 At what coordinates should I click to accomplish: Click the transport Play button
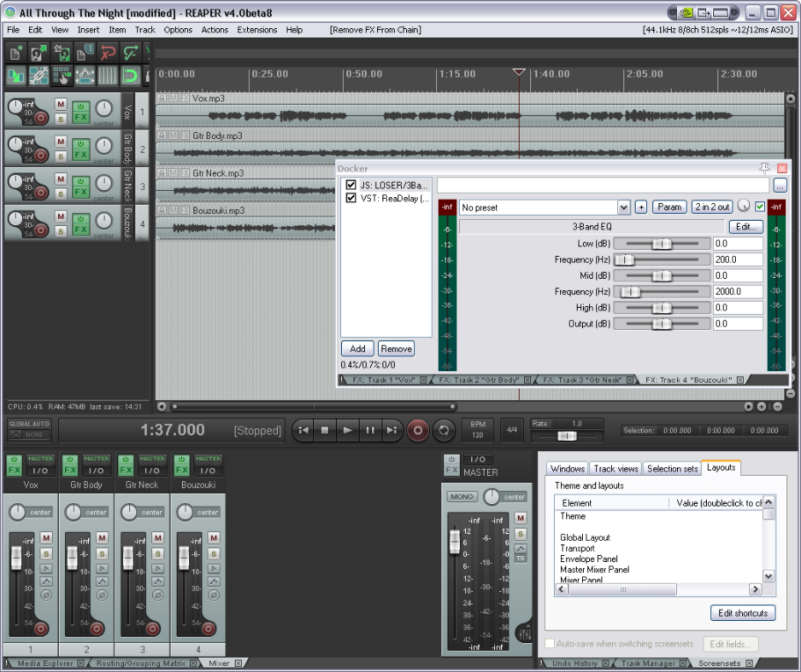346,430
